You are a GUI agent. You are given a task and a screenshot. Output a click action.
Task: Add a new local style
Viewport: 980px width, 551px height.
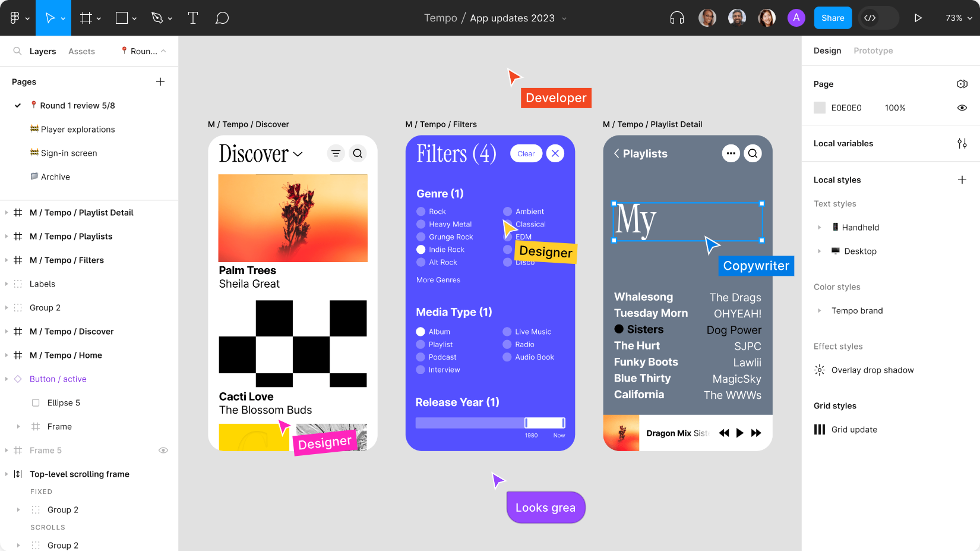click(962, 180)
